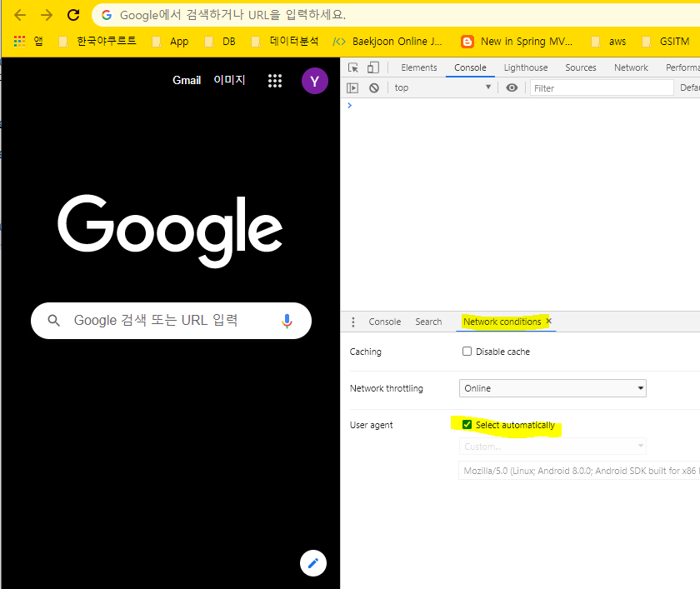
Task: Click the console Filter input field
Action: pos(602,88)
